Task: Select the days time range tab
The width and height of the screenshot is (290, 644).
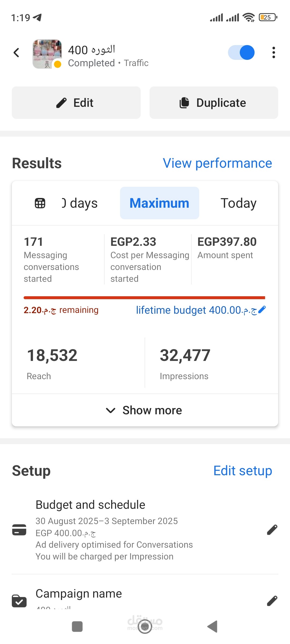Action: coord(80,203)
